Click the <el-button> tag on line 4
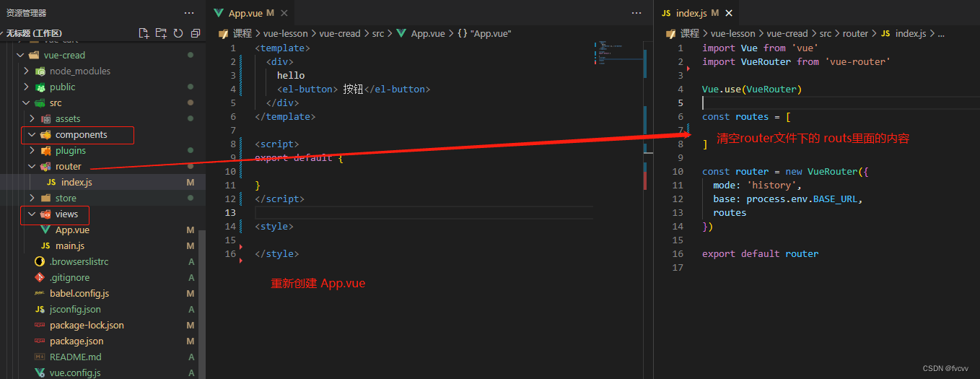This screenshot has height=379, width=980. click(x=308, y=89)
